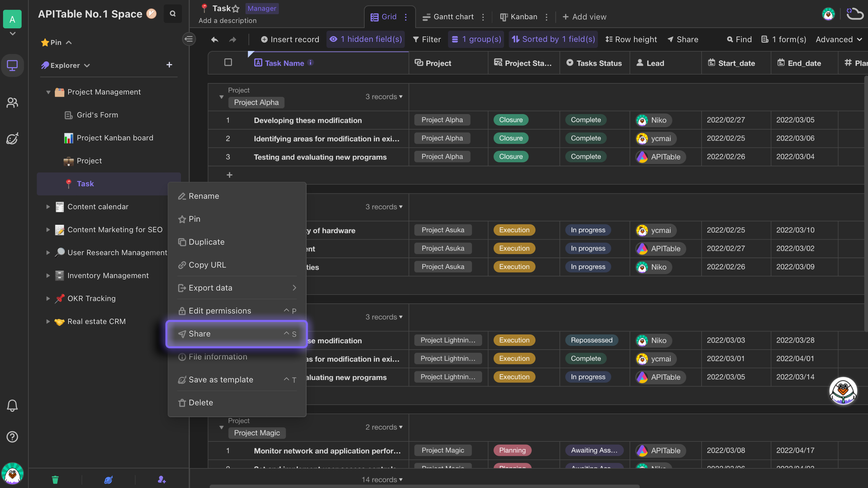
Task: Click the undo arrow
Action: click(x=215, y=39)
